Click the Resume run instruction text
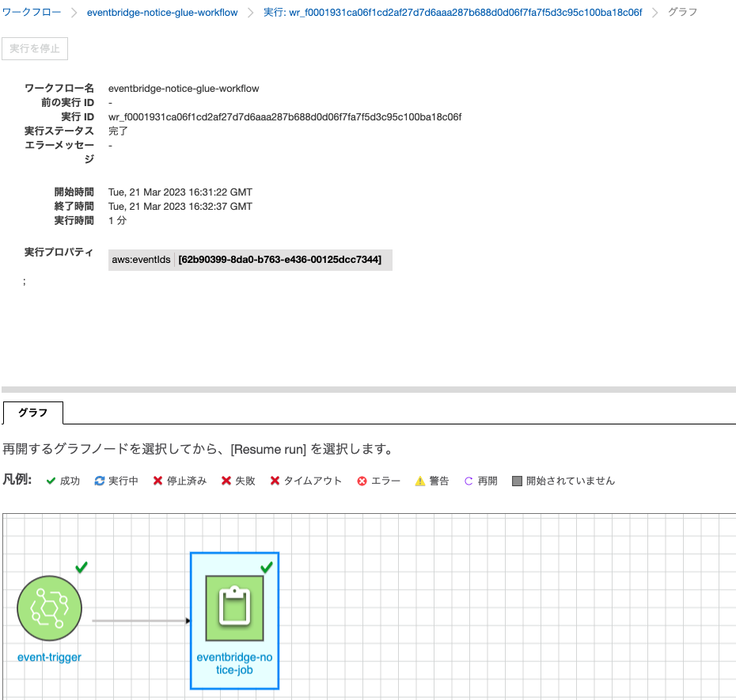The image size is (736, 700). tap(198, 449)
